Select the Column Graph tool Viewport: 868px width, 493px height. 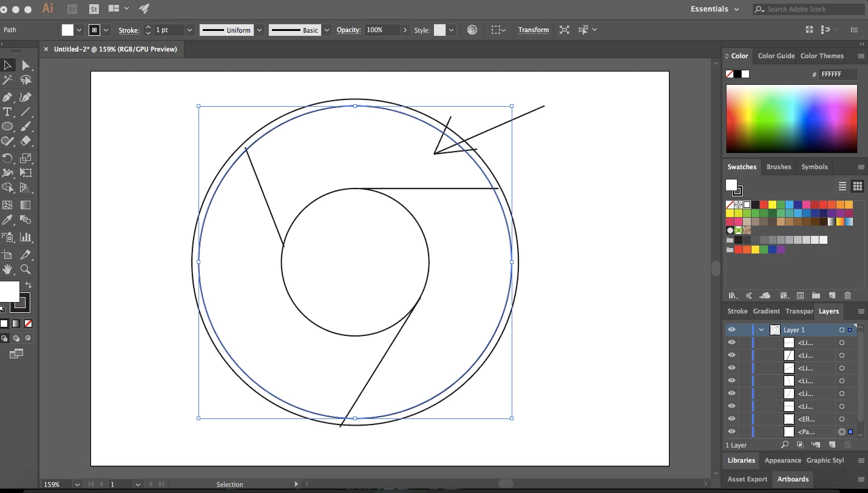click(26, 237)
